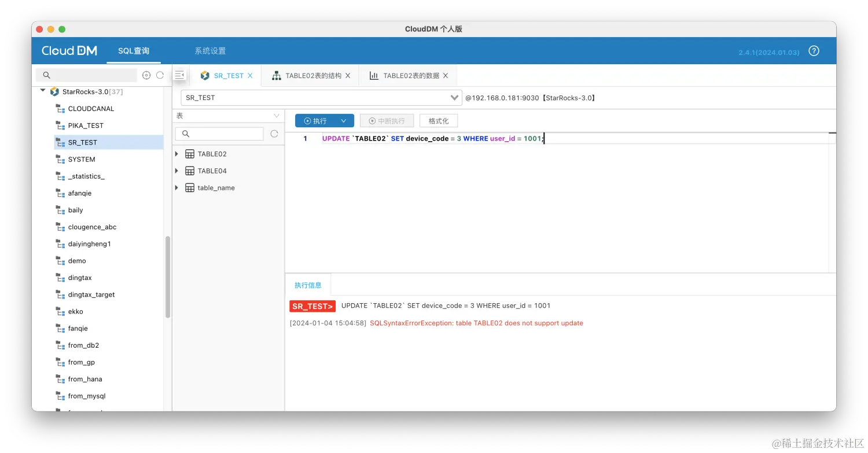This screenshot has width=868, height=453.
Task: Select dingtax database
Action: point(80,278)
